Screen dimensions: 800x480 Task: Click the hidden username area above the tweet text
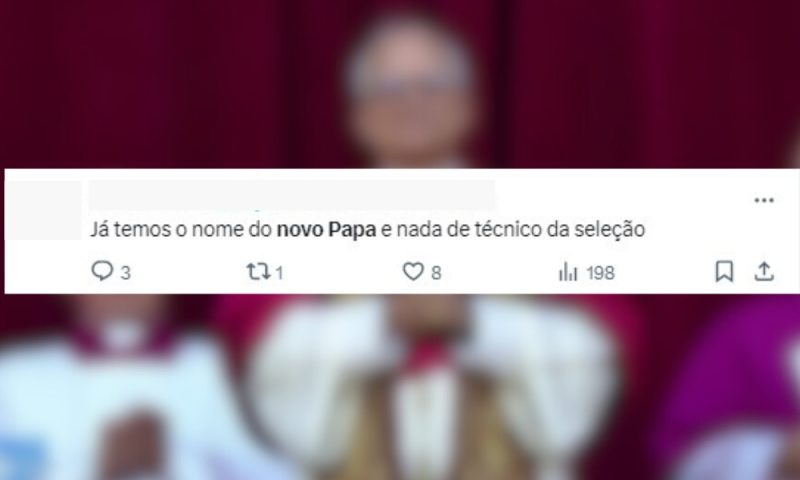[x=292, y=194]
